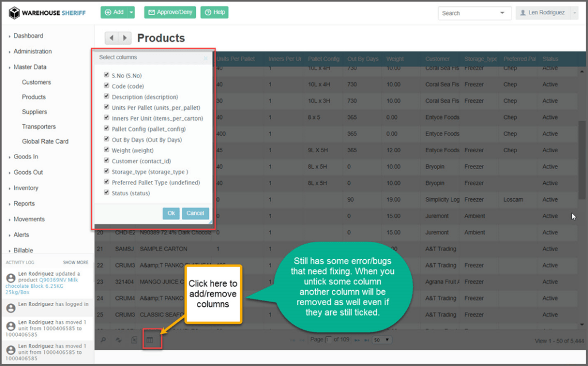The height and width of the screenshot is (366, 588).
Task: Click the column chooser icon in grid footer
Action: click(150, 340)
